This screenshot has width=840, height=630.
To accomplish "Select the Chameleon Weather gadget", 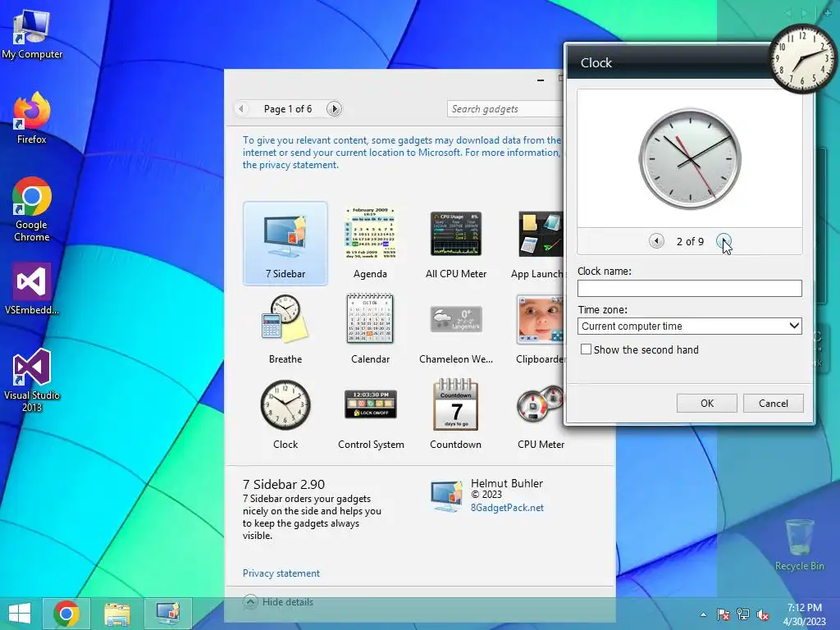I will click(x=456, y=329).
